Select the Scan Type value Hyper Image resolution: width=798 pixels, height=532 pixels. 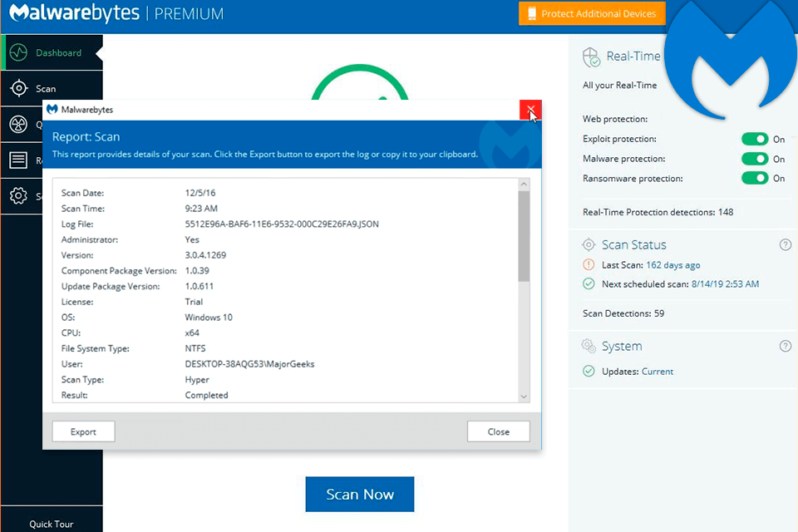pos(197,380)
